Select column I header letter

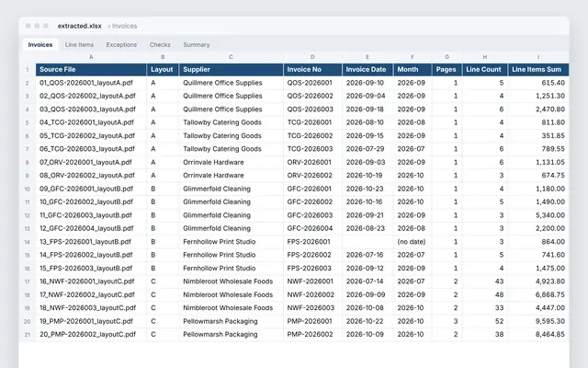pyautogui.click(x=538, y=57)
